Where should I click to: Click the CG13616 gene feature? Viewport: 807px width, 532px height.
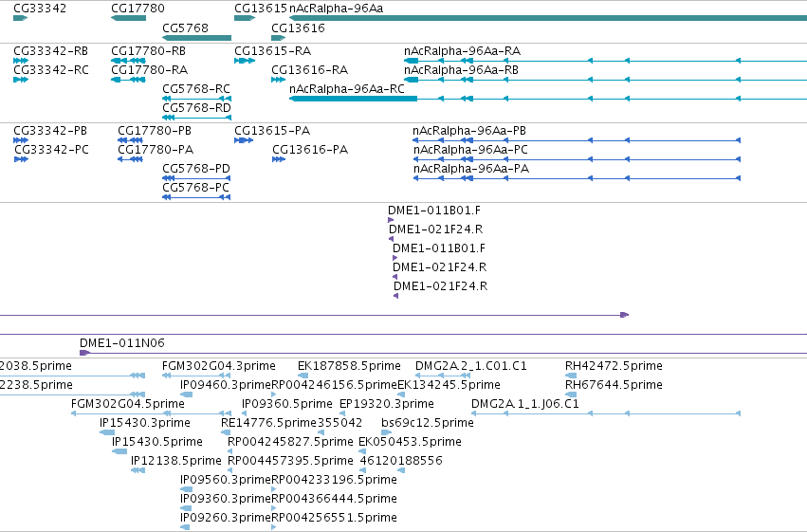pos(279,38)
